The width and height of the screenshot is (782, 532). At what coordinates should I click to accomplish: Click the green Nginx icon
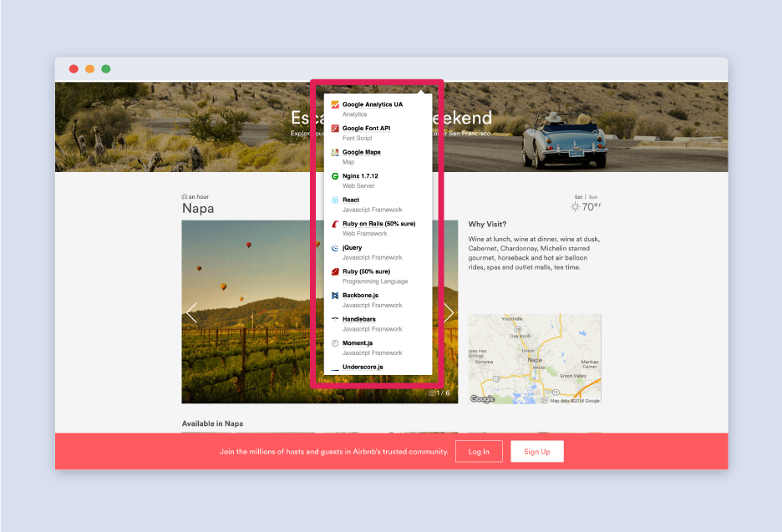[x=334, y=177]
